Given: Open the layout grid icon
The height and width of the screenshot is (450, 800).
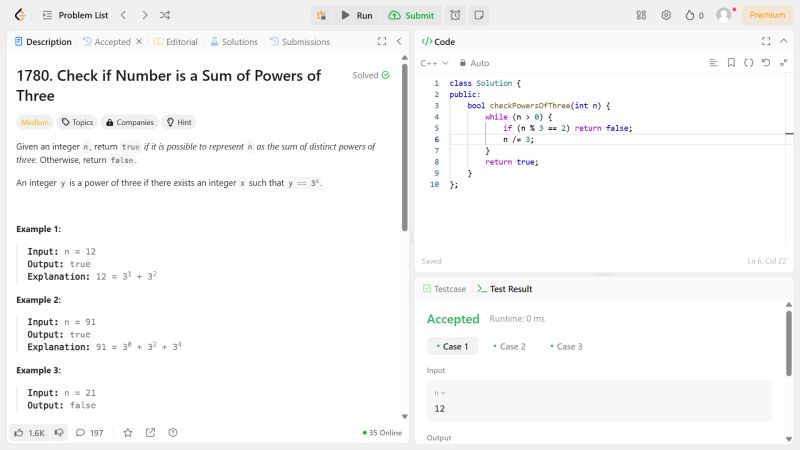Looking at the screenshot, I should tap(641, 15).
